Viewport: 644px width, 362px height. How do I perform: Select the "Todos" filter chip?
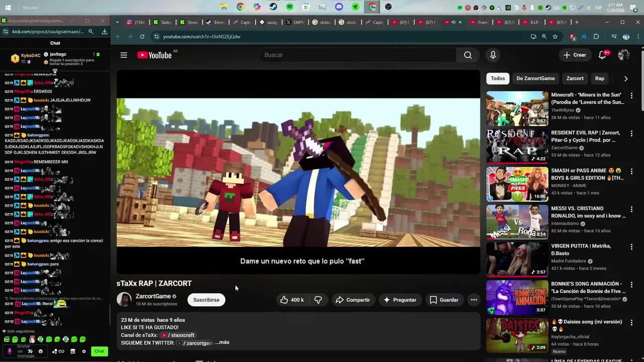coord(498,78)
